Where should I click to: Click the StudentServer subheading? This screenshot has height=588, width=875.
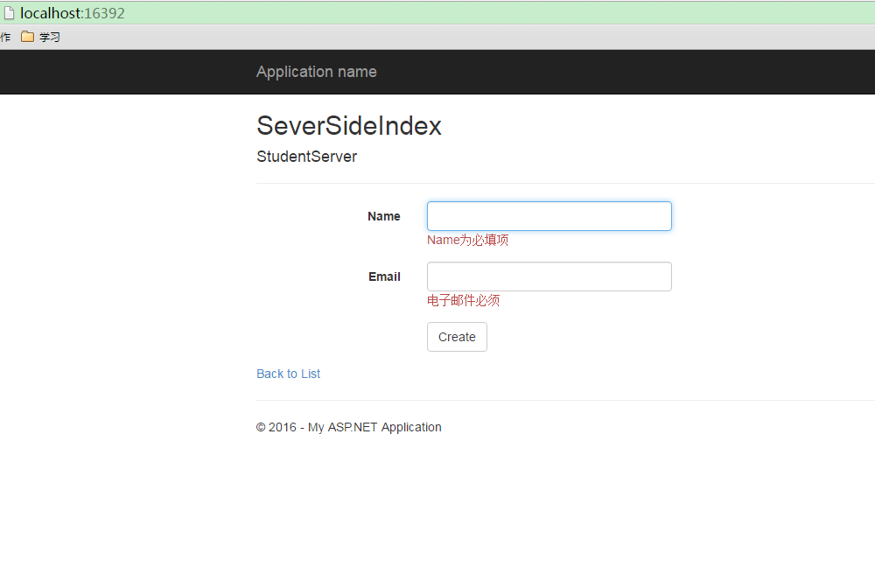(x=306, y=157)
